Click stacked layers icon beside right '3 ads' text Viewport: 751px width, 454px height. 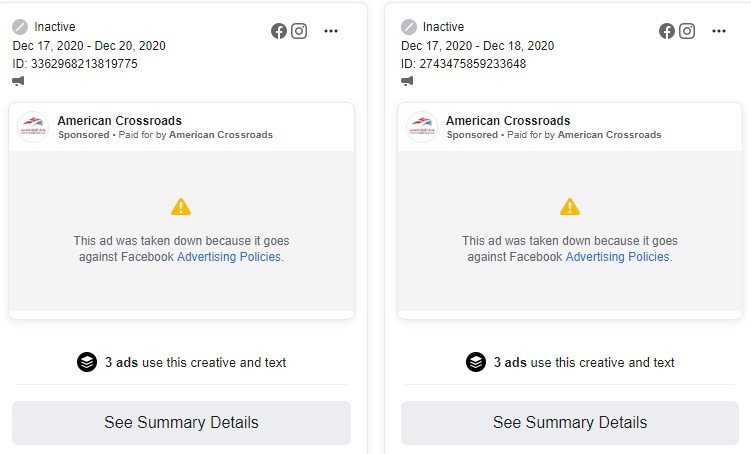click(476, 362)
